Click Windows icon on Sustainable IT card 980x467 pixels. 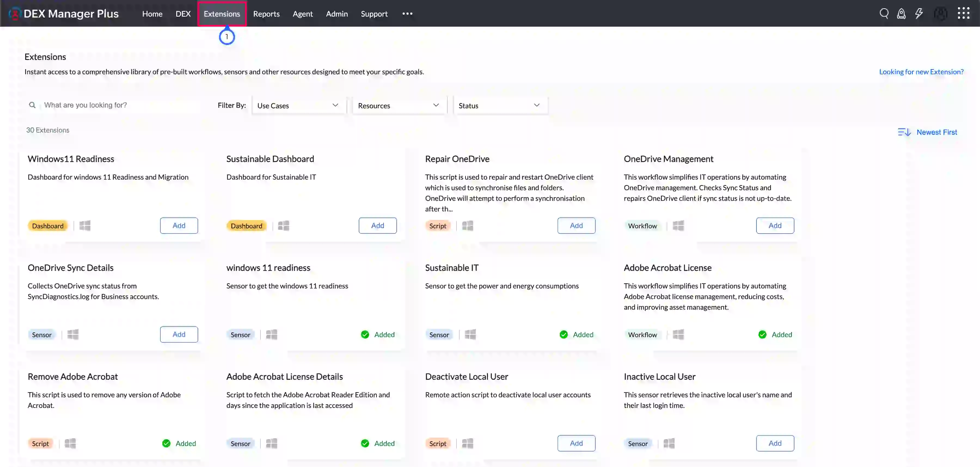[470, 334]
